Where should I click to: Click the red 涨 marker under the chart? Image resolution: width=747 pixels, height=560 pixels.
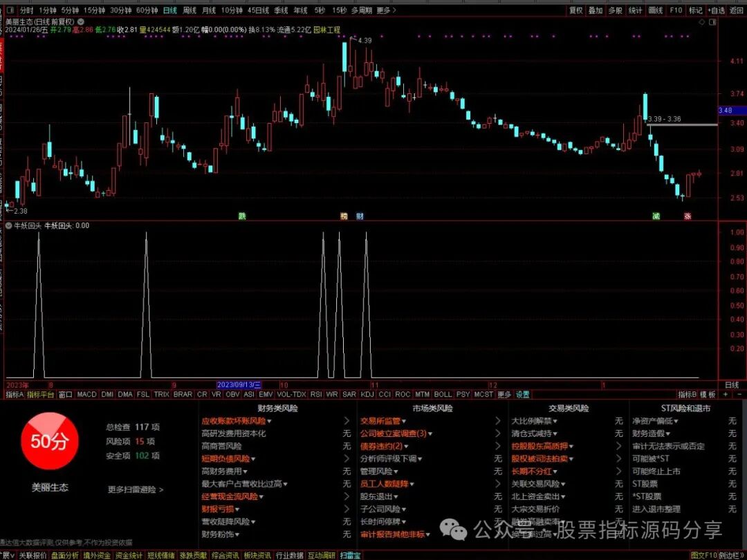click(688, 216)
